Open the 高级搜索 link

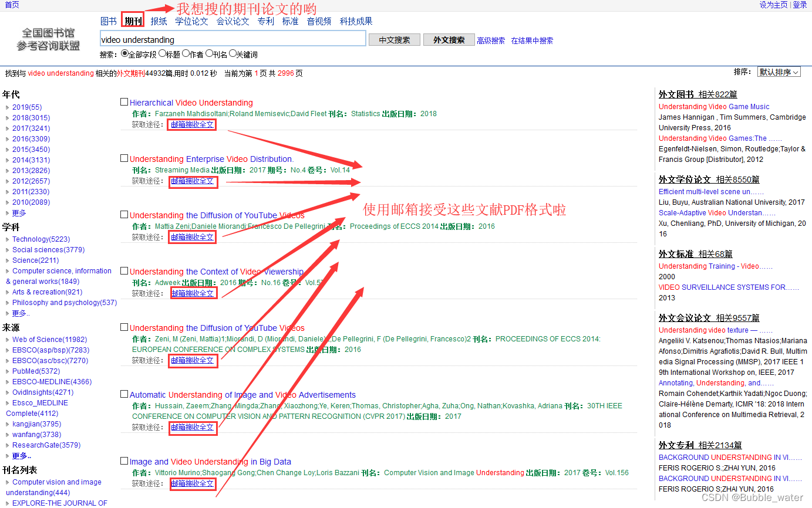coord(491,40)
